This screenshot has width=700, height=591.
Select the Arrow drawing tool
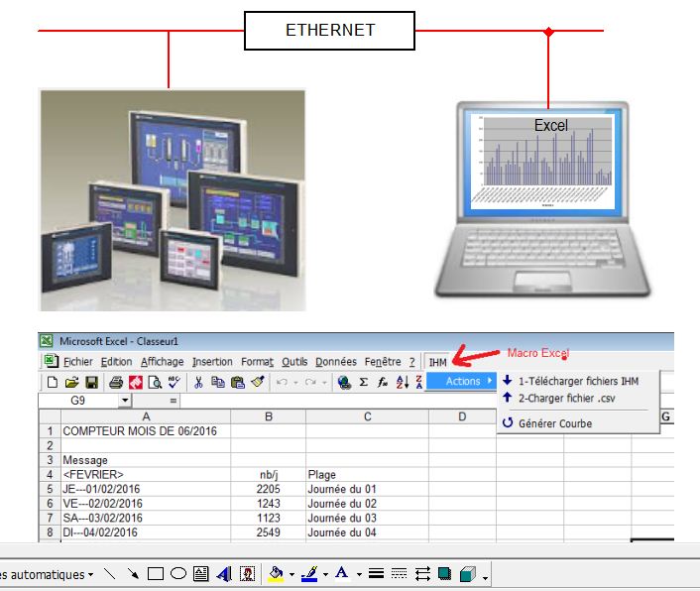tap(133, 573)
